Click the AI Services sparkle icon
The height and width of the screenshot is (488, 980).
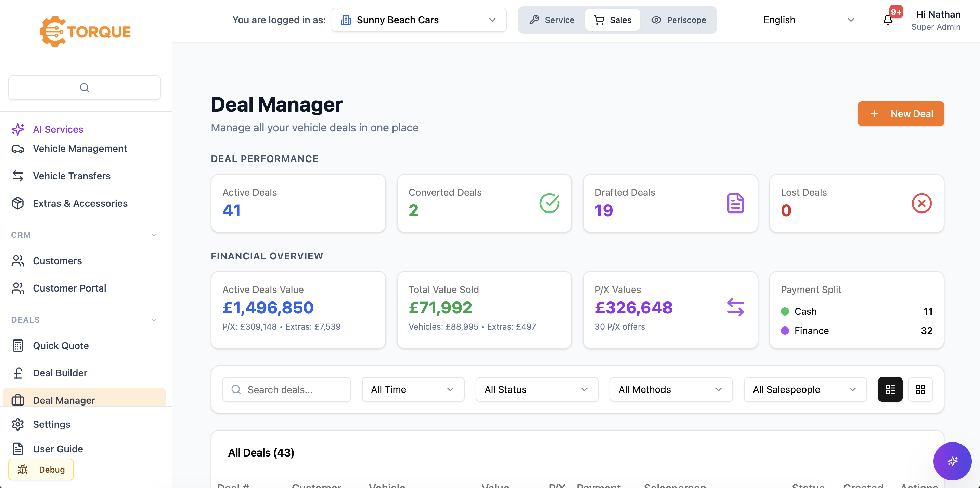(18, 129)
